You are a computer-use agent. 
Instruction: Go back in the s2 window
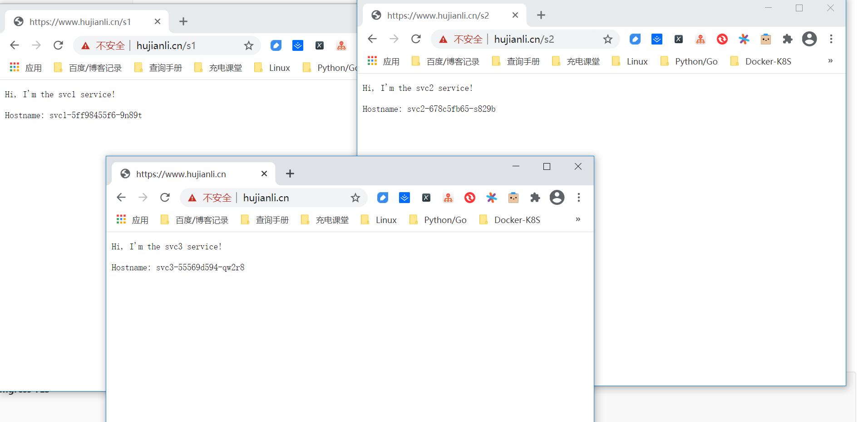coord(372,39)
